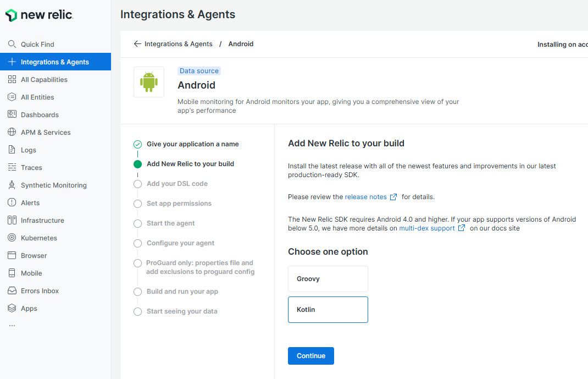This screenshot has height=379, width=588.
Task: Click the Errors Inbox tray icon
Action: (x=12, y=291)
